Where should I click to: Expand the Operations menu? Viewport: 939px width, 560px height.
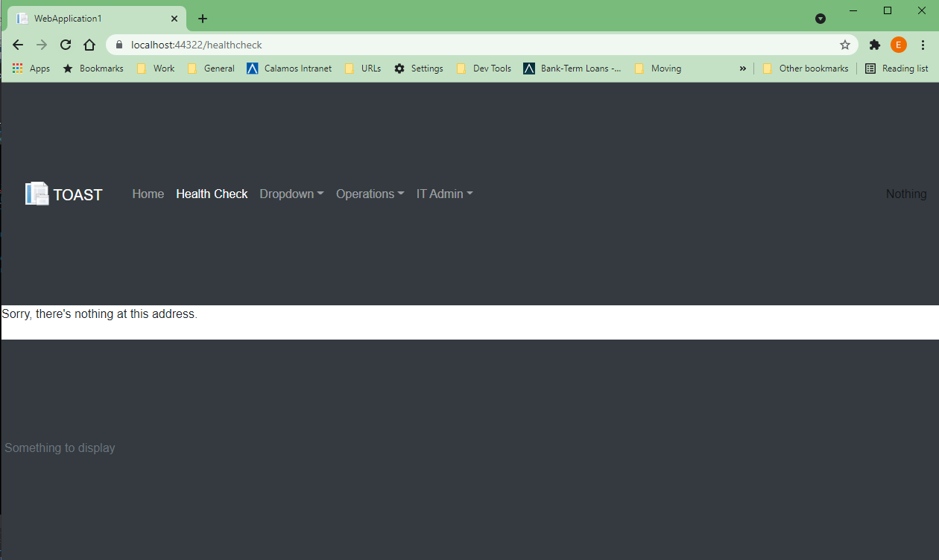pos(370,194)
